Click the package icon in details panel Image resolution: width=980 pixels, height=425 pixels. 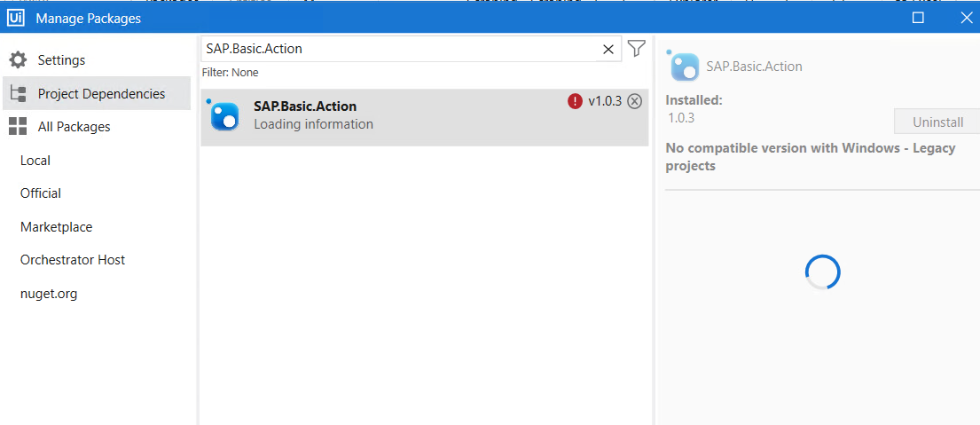pos(683,66)
